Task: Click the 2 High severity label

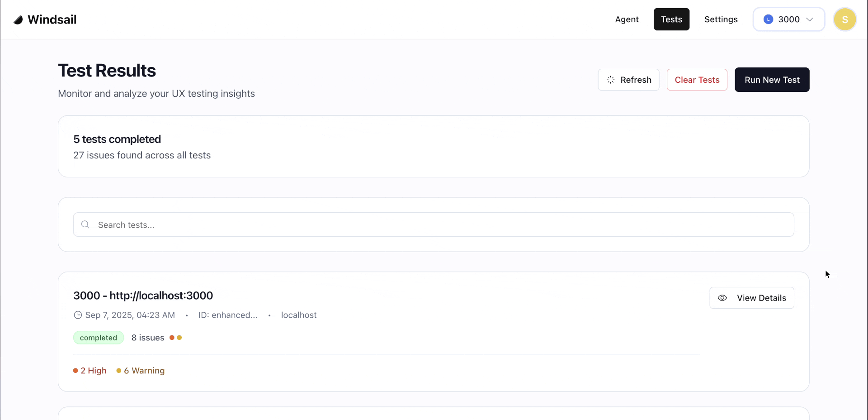Action: coord(90,371)
